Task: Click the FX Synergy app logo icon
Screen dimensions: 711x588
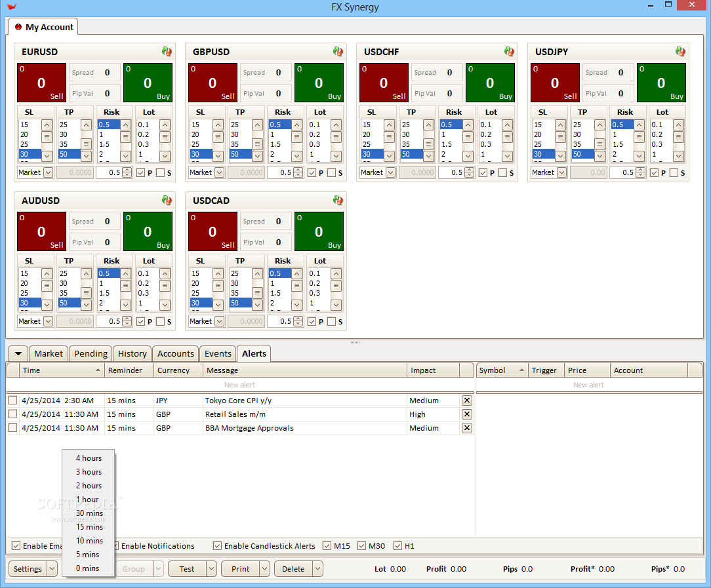Action: (x=12, y=7)
